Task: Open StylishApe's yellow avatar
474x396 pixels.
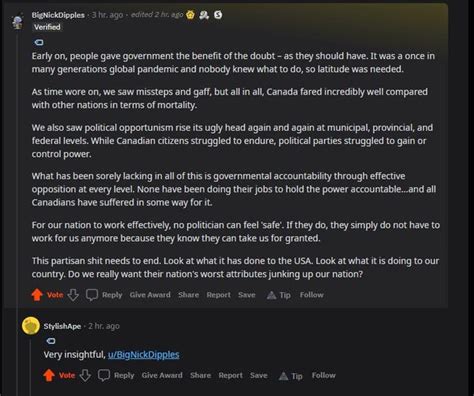Action: pos(31,326)
